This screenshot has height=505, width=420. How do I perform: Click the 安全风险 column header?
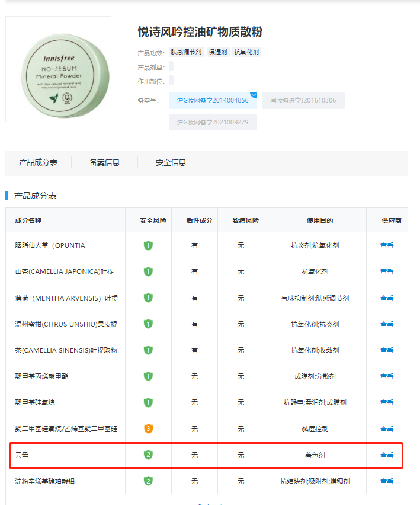(153, 220)
